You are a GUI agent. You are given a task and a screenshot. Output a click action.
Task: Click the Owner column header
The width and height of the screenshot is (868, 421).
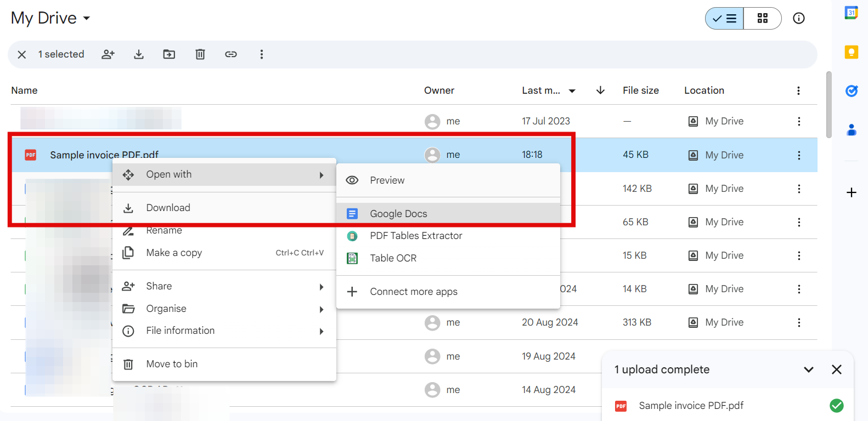tap(439, 90)
